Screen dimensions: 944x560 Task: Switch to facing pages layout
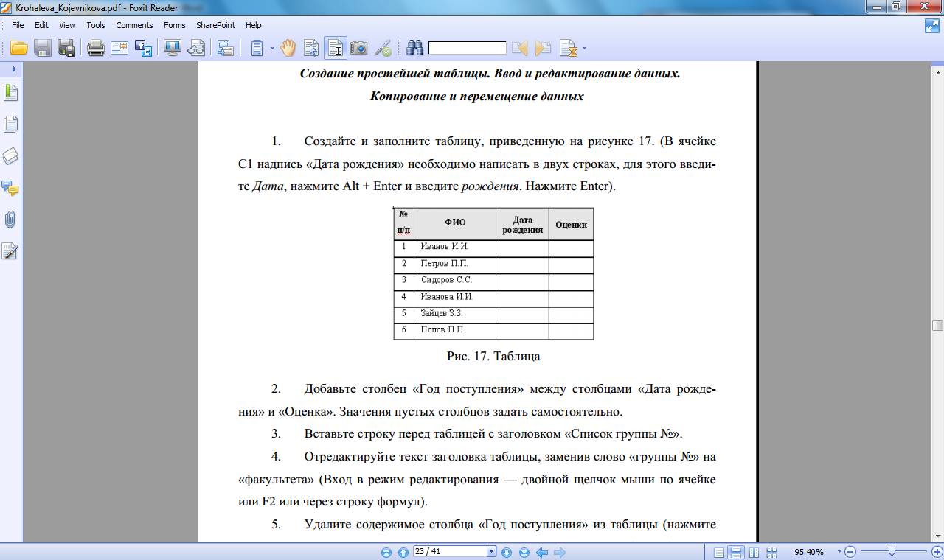754,552
